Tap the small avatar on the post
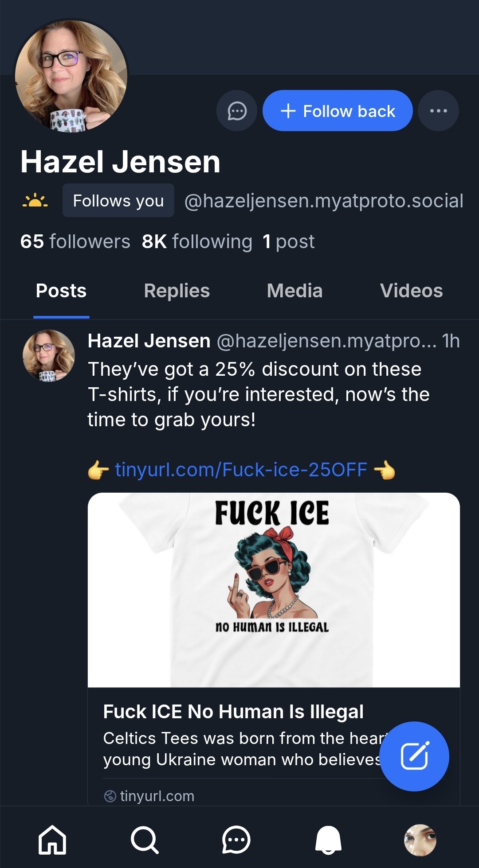Screen dimensions: 479x868 (49, 356)
